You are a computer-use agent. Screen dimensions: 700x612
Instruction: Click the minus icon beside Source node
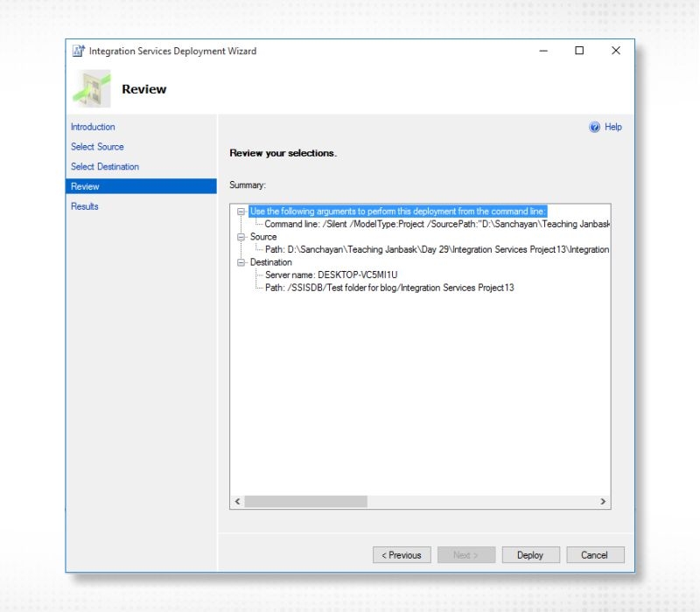[241, 237]
